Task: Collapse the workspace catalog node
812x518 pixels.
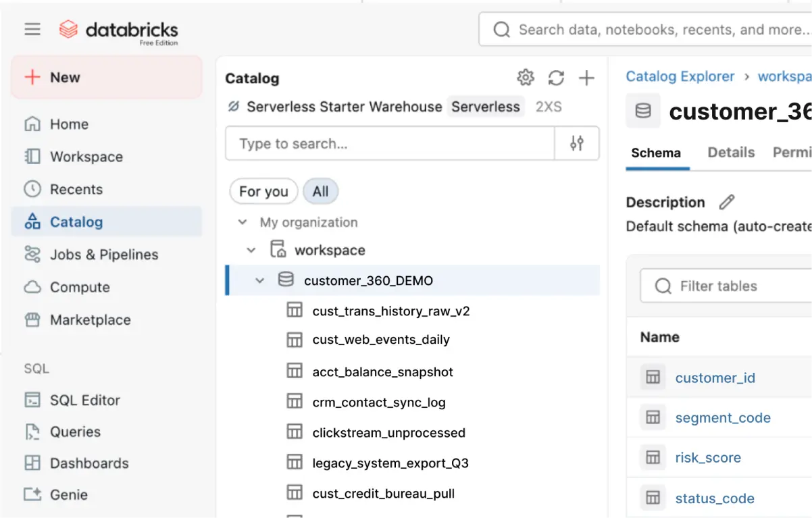Action: pyautogui.click(x=251, y=250)
